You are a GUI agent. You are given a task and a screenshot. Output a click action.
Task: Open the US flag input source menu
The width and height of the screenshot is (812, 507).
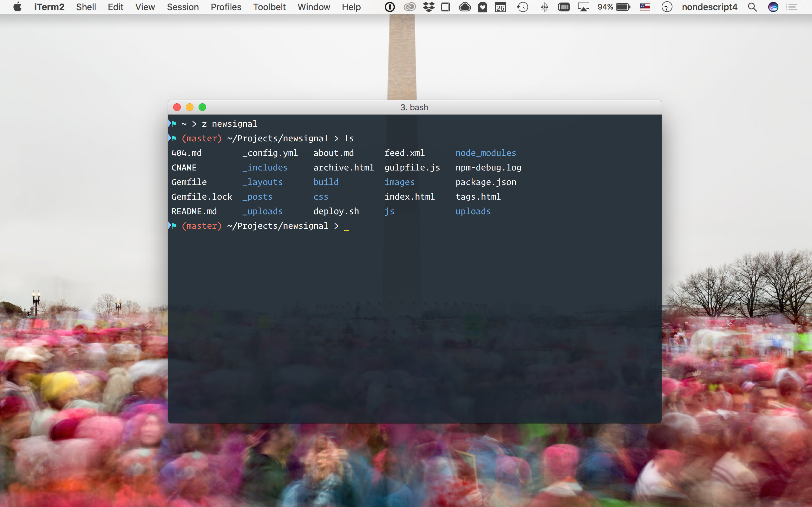tap(645, 7)
